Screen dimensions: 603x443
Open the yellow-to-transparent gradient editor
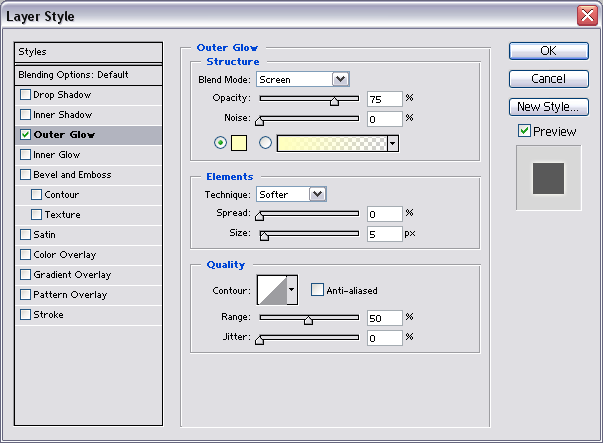(x=332, y=143)
